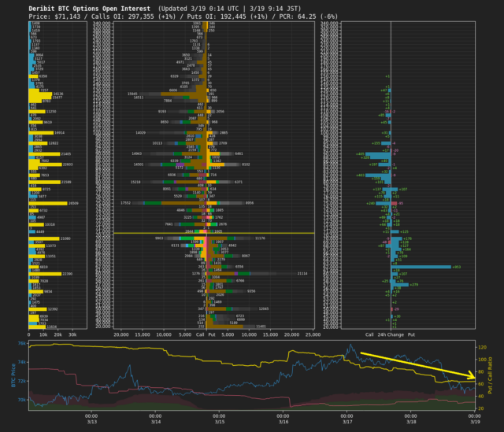Click the 30k tick on left chart axis

pyautogui.click(x=72, y=334)
